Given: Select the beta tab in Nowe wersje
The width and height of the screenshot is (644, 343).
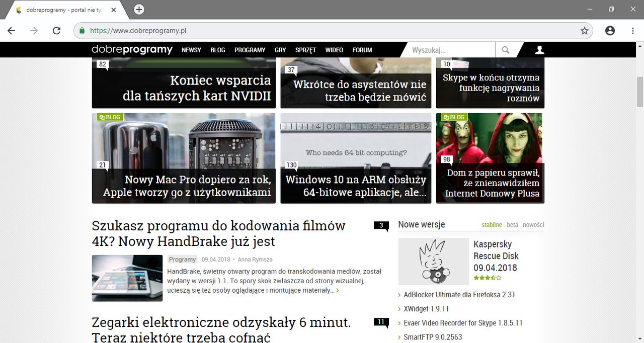Looking at the screenshot, I should (512, 225).
